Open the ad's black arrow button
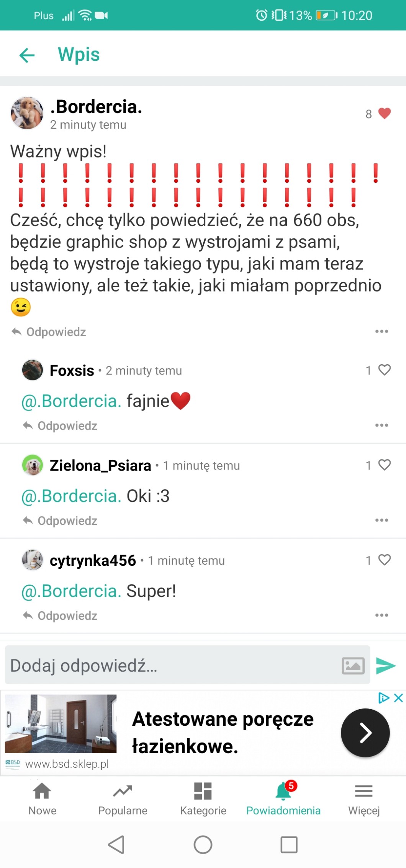The image size is (406, 868). (365, 733)
